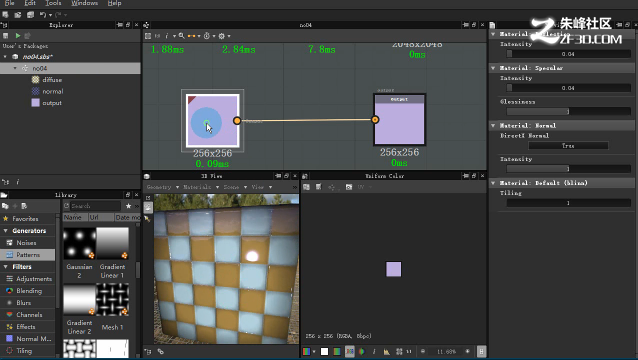Collapse the Filters category in Library
Viewport: 638px width, 360px height.
click(x=6, y=267)
